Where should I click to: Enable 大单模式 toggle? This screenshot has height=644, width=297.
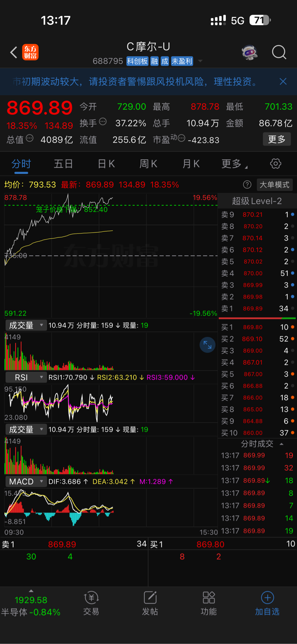pos(274,184)
